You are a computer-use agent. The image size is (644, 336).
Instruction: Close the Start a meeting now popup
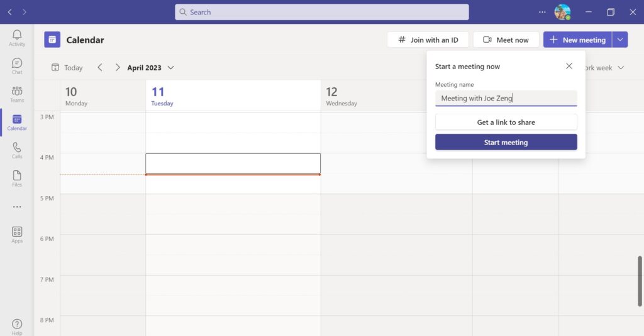click(x=569, y=66)
